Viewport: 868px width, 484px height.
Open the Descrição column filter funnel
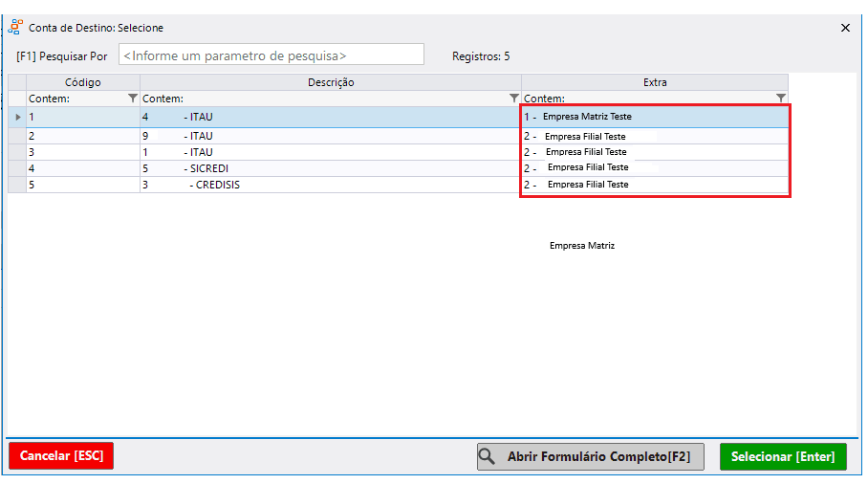[513, 98]
